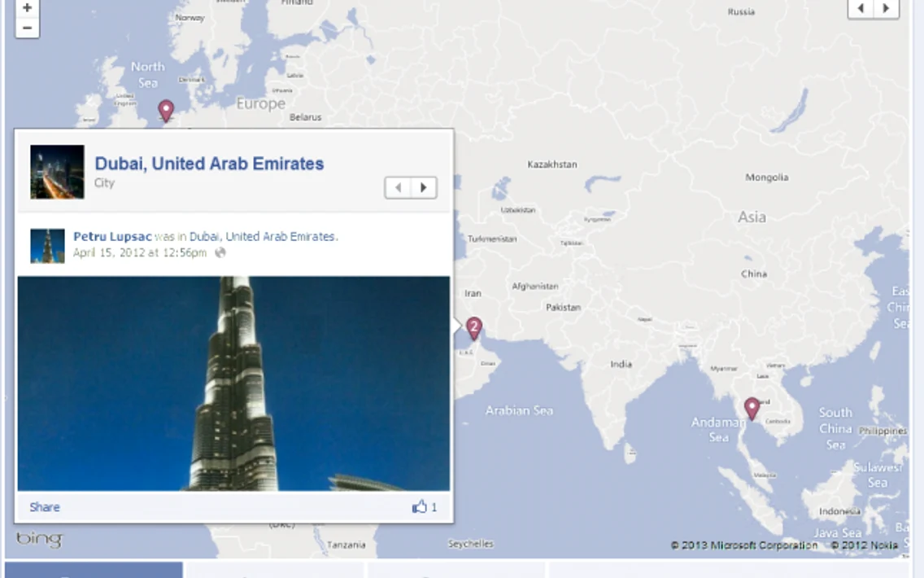Screen dimensions: 924x578
Task: Click the Kazakhstan label on map
Action: point(552,164)
